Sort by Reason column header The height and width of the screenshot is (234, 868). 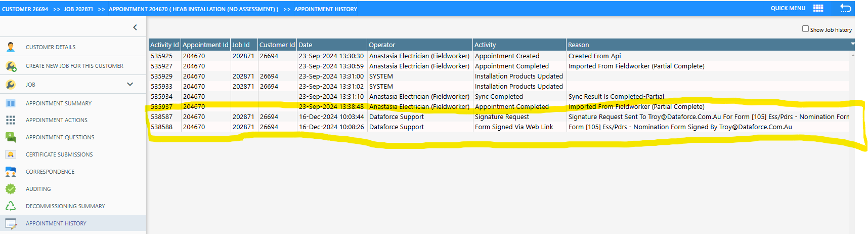[x=708, y=45]
